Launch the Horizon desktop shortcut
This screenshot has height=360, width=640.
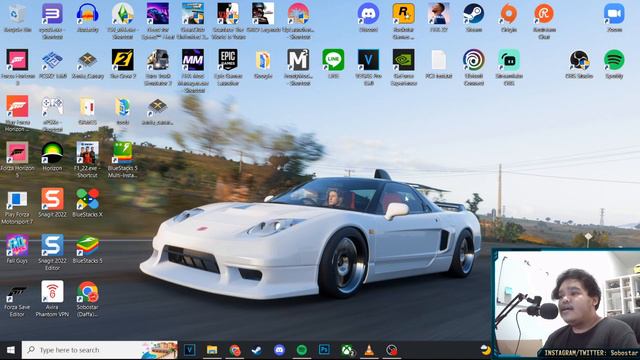(x=52, y=156)
